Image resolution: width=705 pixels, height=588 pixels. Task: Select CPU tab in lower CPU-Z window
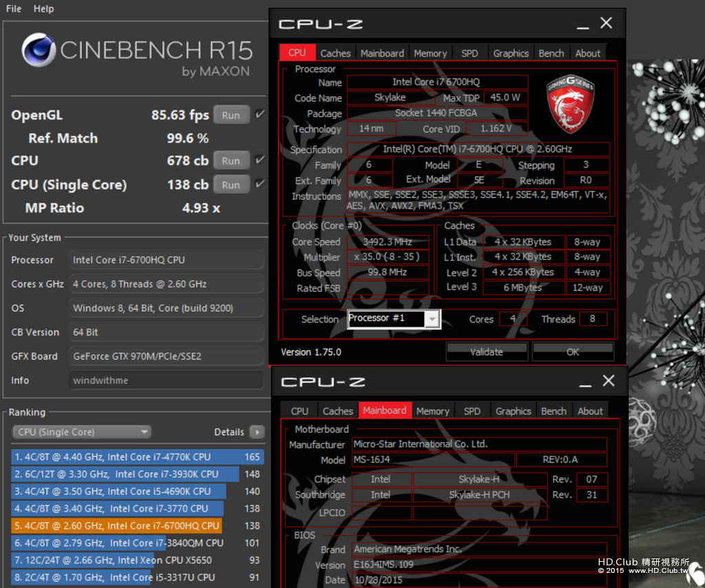[x=299, y=411]
